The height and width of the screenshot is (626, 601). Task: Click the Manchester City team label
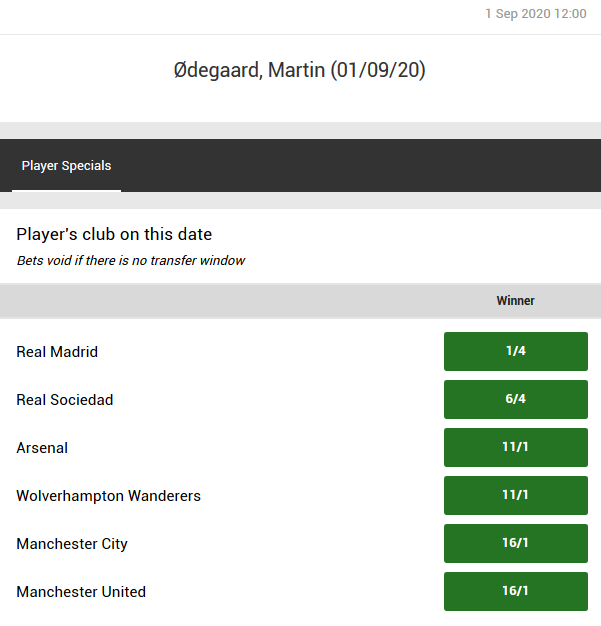pyautogui.click(x=72, y=544)
